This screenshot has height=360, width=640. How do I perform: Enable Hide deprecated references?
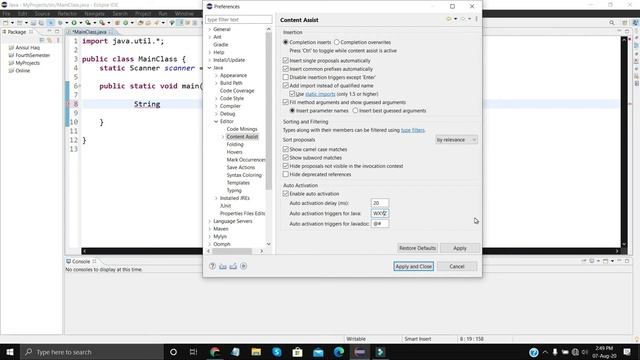pyautogui.click(x=286, y=174)
